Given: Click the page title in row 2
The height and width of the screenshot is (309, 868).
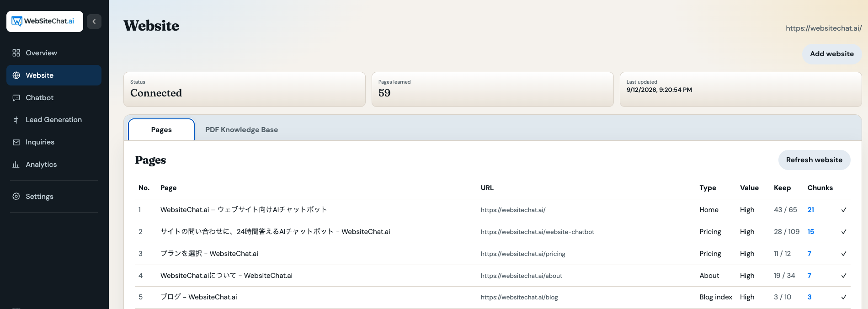Looking at the screenshot, I should [275, 232].
